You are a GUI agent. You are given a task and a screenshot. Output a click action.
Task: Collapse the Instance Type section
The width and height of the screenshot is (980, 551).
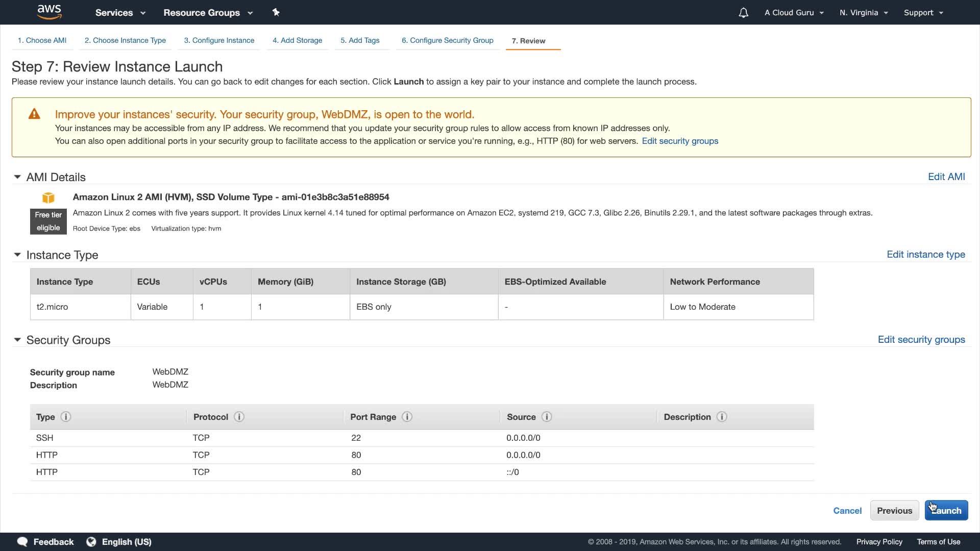tap(17, 255)
